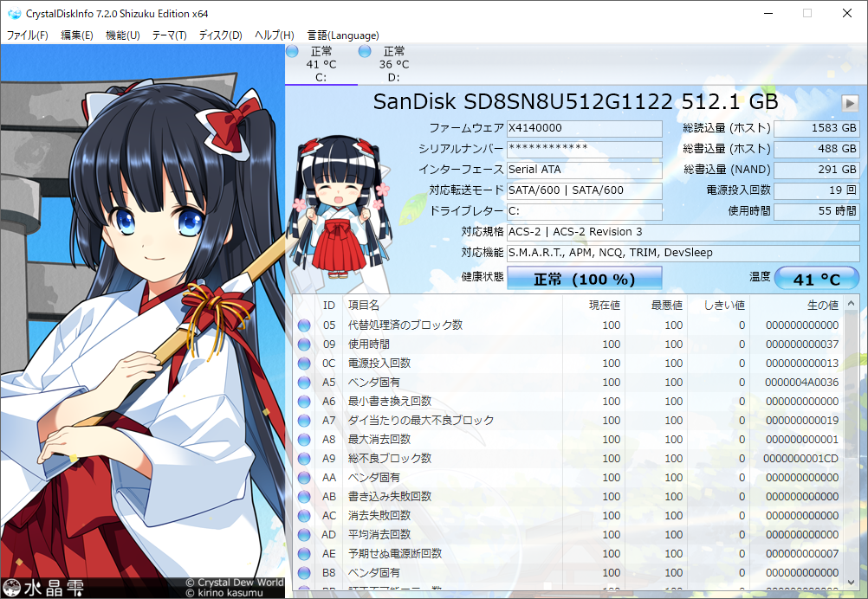Image resolution: width=868 pixels, height=599 pixels.
Task: Click the status orb for attribute AA
Action: (x=304, y=478)
